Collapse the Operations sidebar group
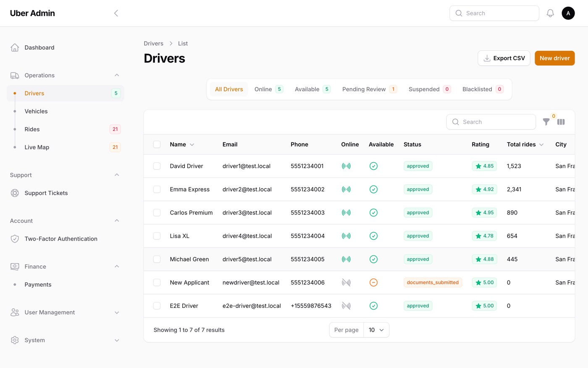The height and width of the screenshot is (368, 588). (117, 75)
